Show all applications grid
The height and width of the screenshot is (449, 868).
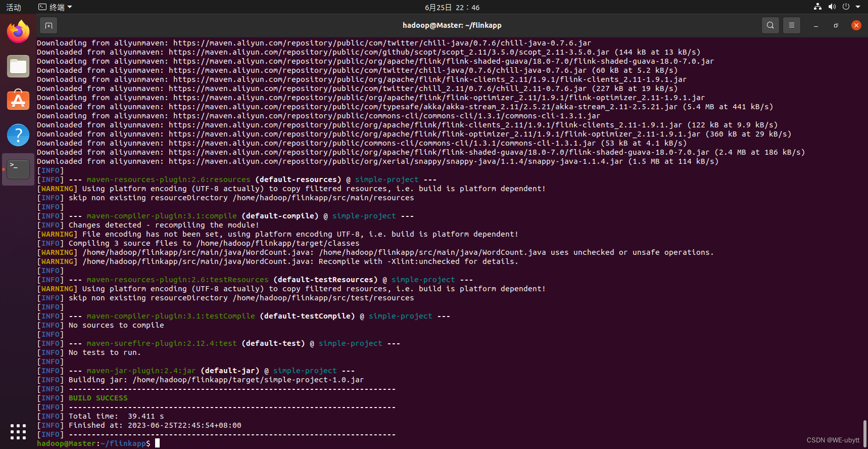click(18, 431)
